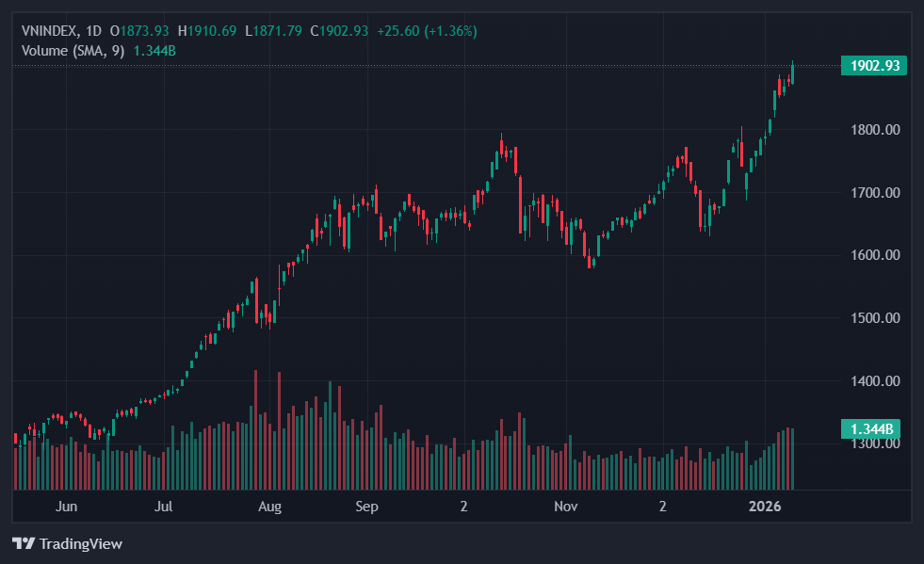924x564 pixels.
Task: Click the 1.344B volume tag on price axis
Action: [x=873, y=429]
